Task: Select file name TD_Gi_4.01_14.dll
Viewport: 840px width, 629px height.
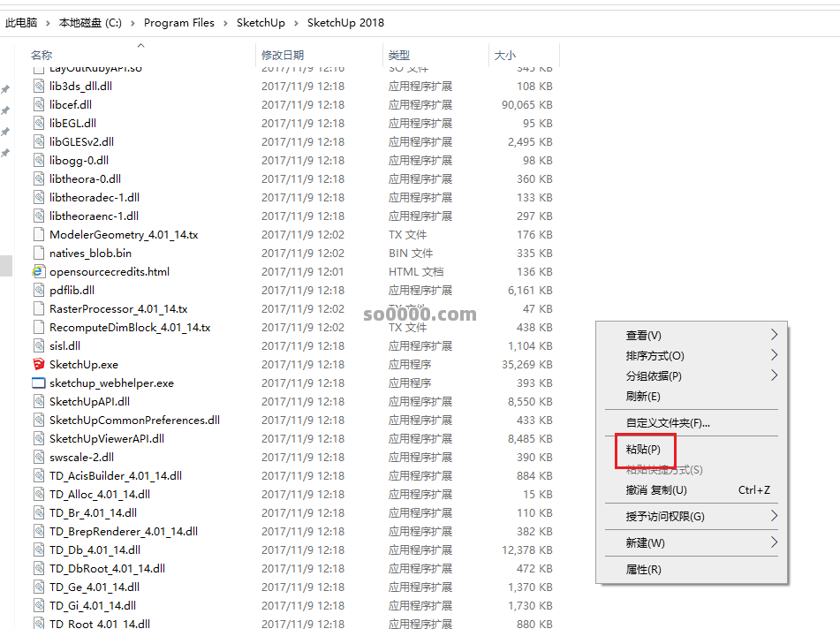Action: [x=93, y=605]
